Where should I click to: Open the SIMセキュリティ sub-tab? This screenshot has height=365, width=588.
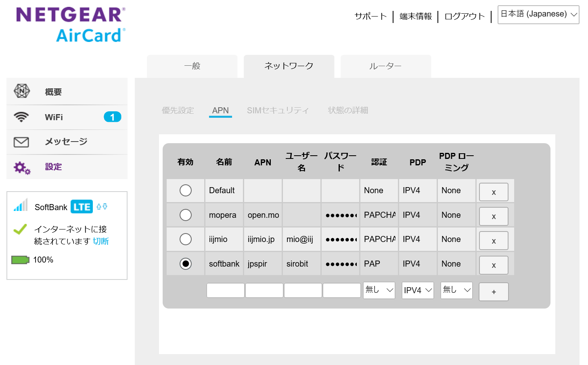click(x=278, y=111)
